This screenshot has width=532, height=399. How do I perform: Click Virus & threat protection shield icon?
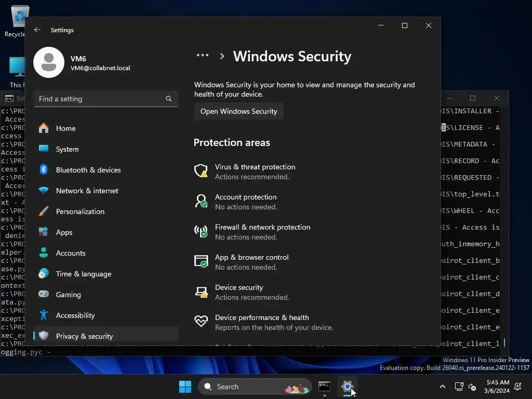[x=201, y=170]
